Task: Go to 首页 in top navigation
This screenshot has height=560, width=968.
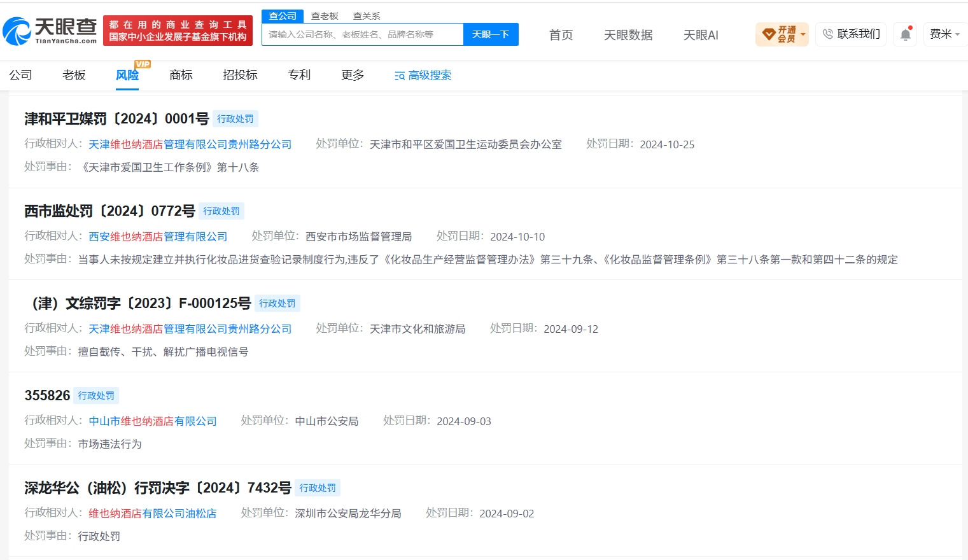Action: click(561, 35)
